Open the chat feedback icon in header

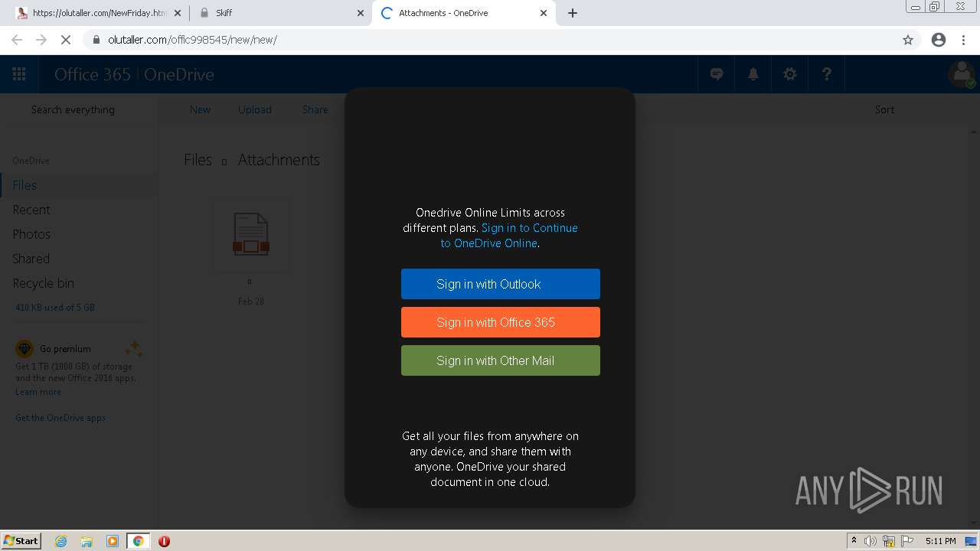pos(717,74)
